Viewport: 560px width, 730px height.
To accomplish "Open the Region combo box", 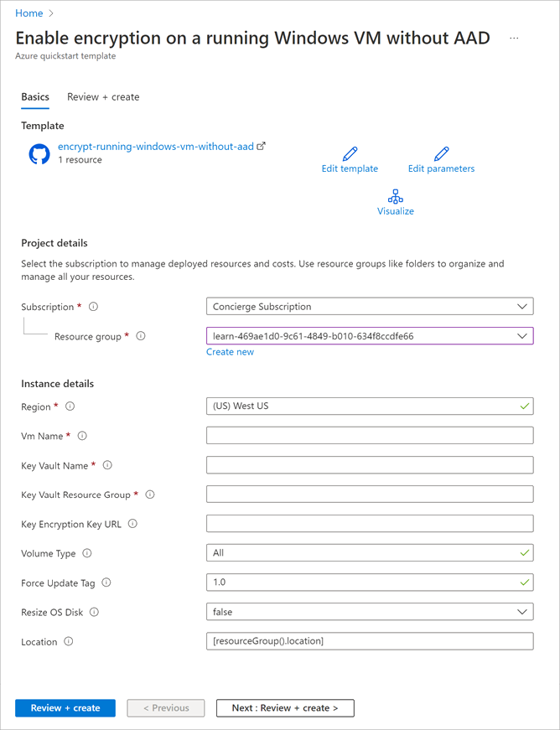I will (370, 406).
